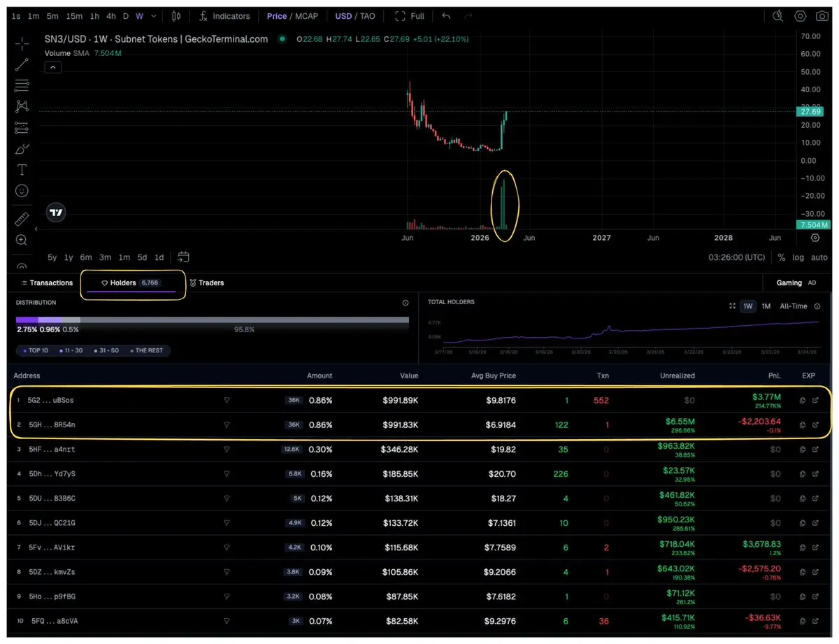Screen dimensions: 839x644
Task: Switch to the Traders tab
Action: (207, 282)
